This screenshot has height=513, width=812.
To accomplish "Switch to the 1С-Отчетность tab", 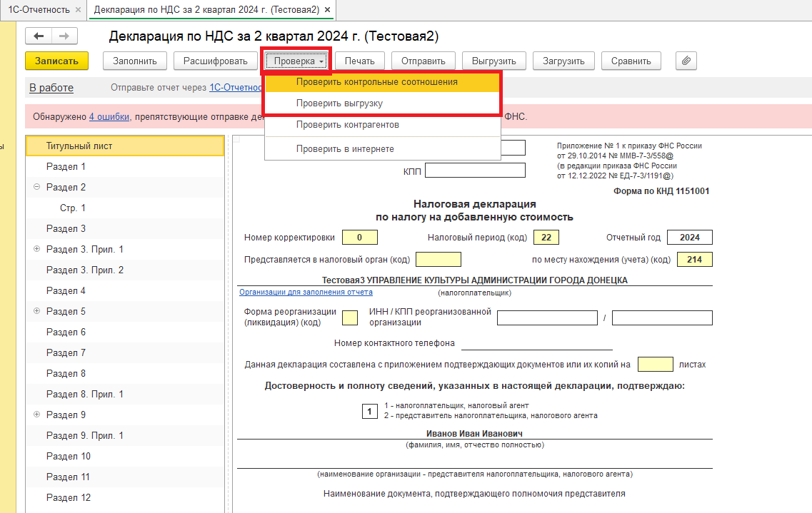I will [x=39, y=10].
